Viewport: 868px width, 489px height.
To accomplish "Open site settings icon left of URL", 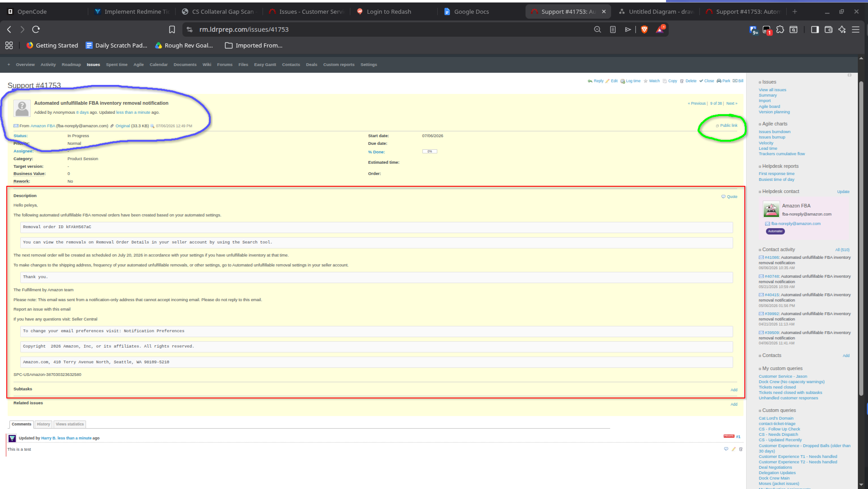I will 190,30.
